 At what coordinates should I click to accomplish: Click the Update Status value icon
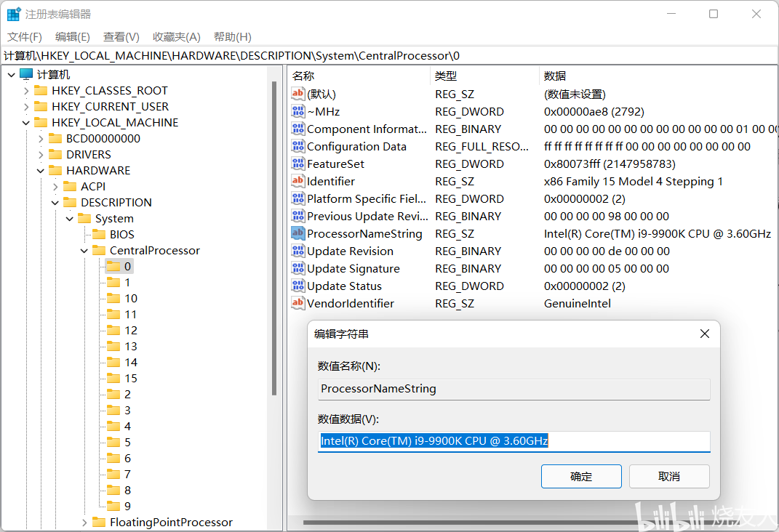pos(297,286)
